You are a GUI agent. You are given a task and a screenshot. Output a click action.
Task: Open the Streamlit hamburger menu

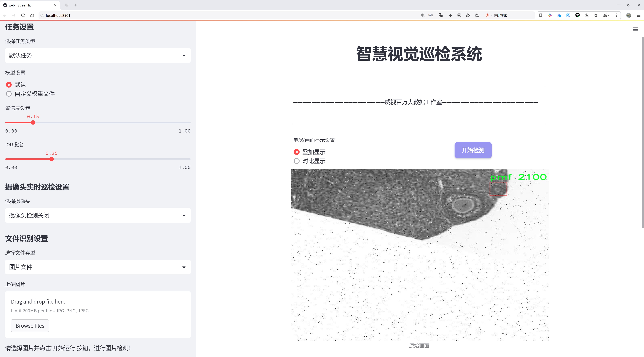pyautogui.click(x=635, y=29)
